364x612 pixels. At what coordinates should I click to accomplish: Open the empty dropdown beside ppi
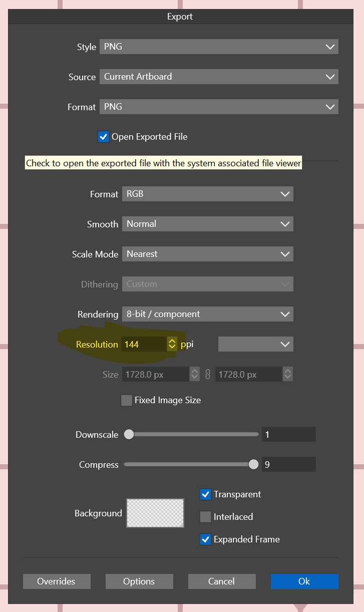255,344
